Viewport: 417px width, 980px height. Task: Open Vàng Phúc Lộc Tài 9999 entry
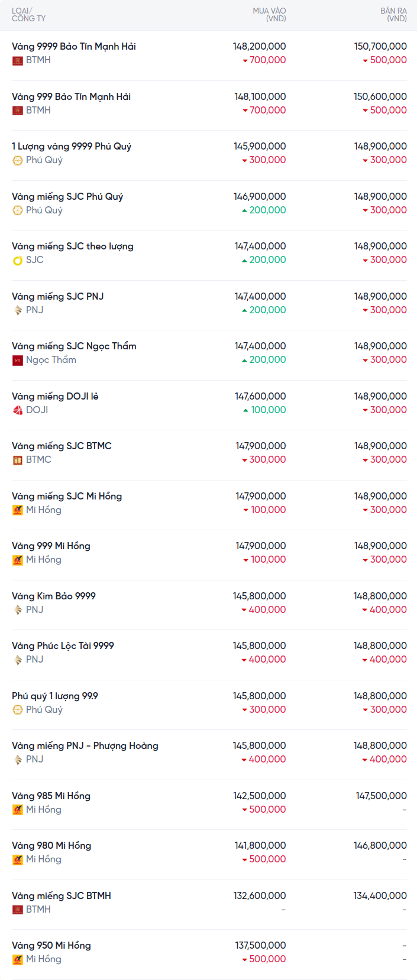point(63,646)
